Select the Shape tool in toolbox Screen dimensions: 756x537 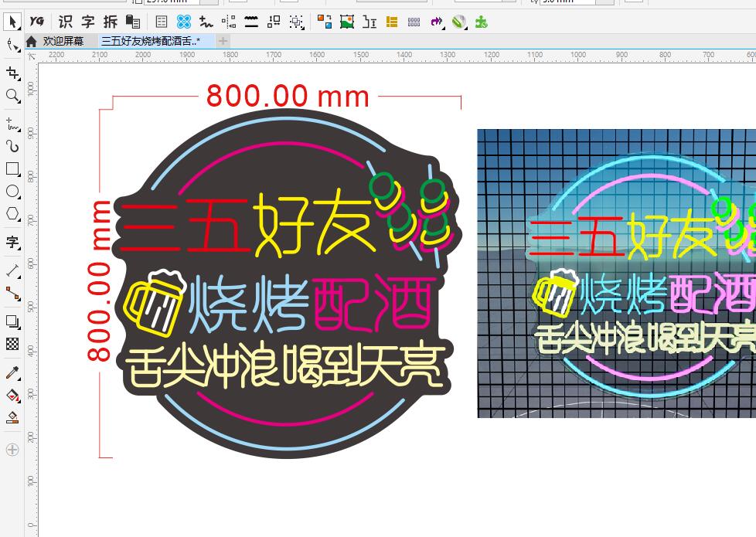pos(12,46)
